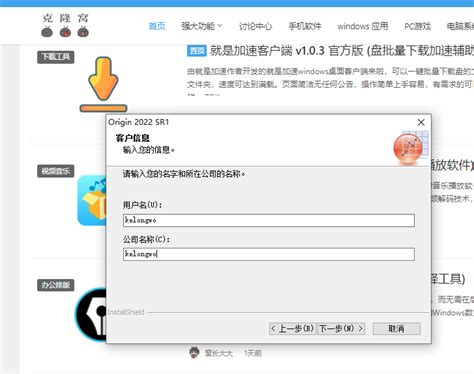This screenshot has width=474, height=374.
Task: Click the 取消 cancel button
Action: (x=397, y=329)
